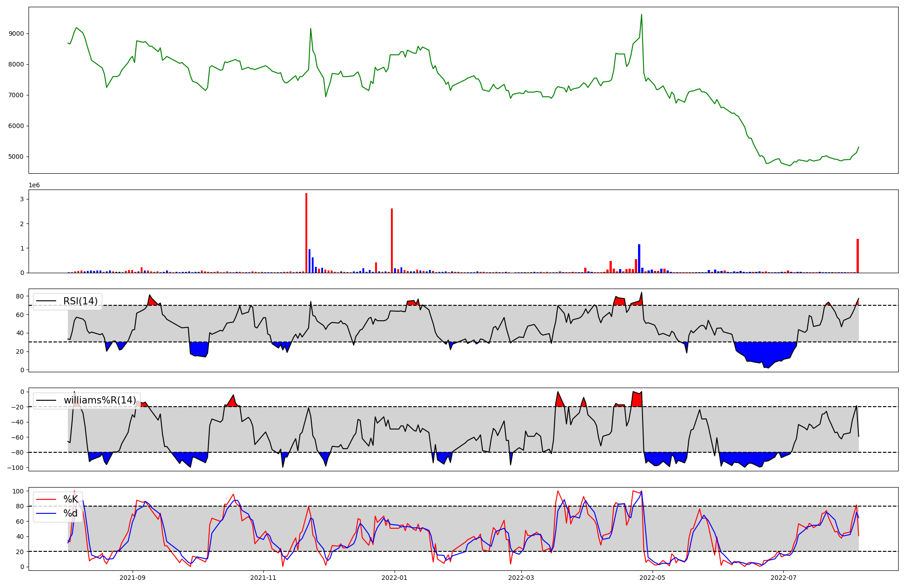This screenshot has width=905, height=588.
Task: Click the second tallest red volume bar
Action: click(392, 241)
